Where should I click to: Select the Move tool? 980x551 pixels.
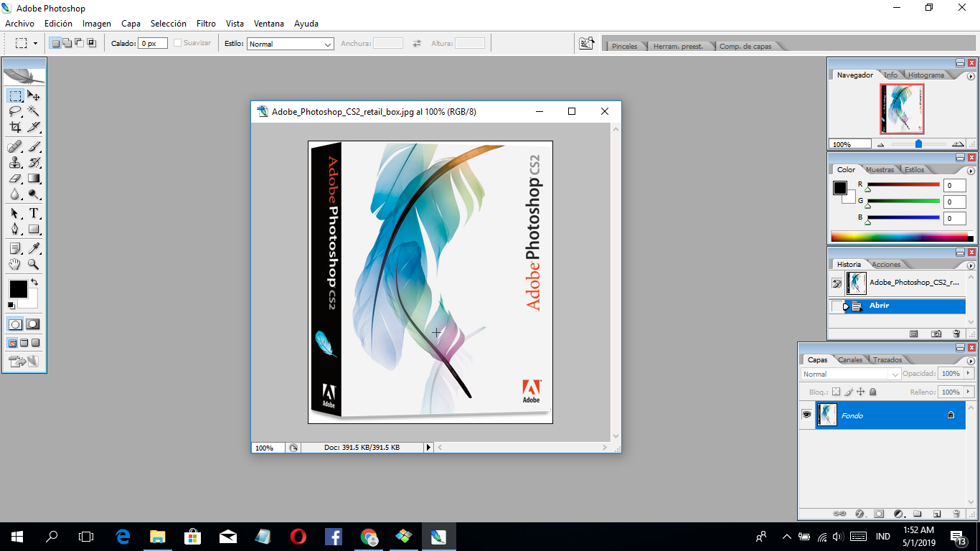(x=34, y=96)
